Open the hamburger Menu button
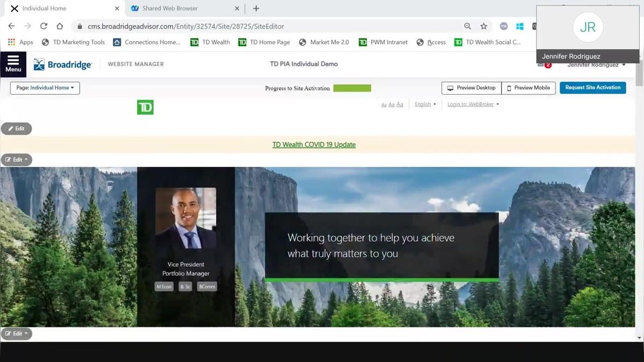The width and height of the screenshot is (644, 362). tap(13, 64)
